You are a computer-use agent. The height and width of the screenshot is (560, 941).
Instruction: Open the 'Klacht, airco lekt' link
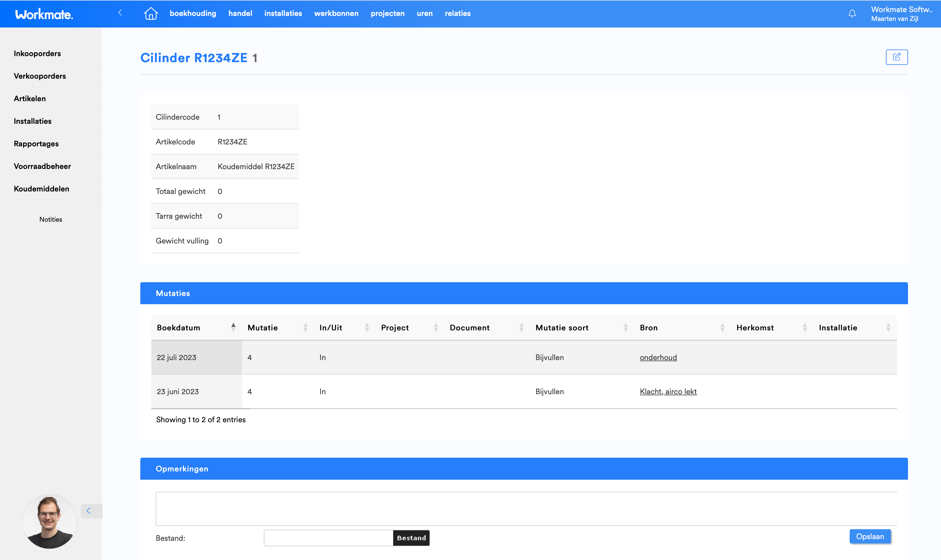[668, 391]
